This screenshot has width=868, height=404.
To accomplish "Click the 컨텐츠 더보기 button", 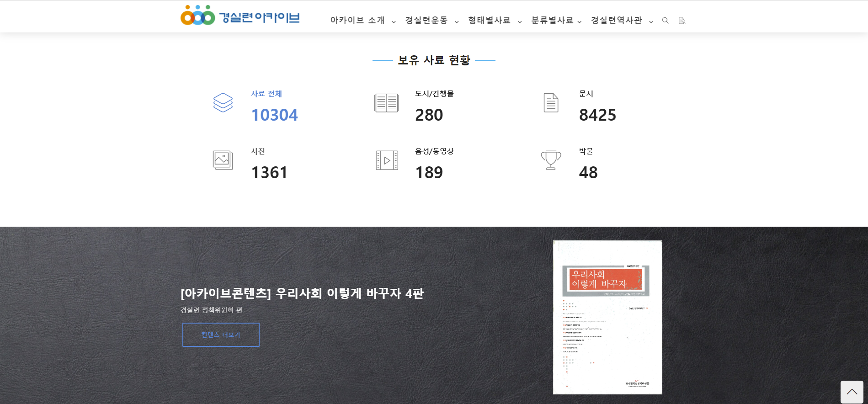I will click(221, 335).
